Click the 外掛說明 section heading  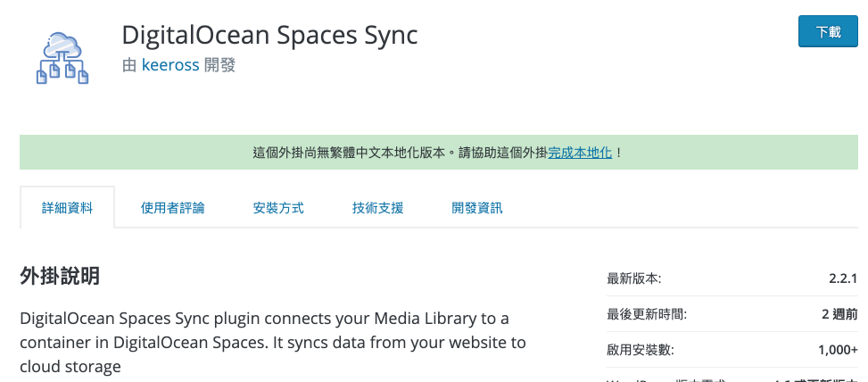click(x=60, y=275)
